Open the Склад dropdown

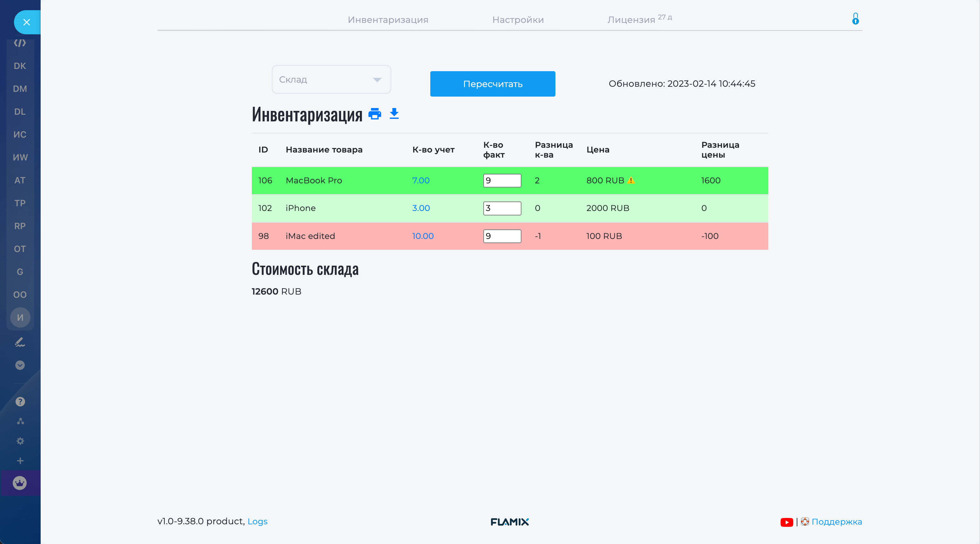331,79
